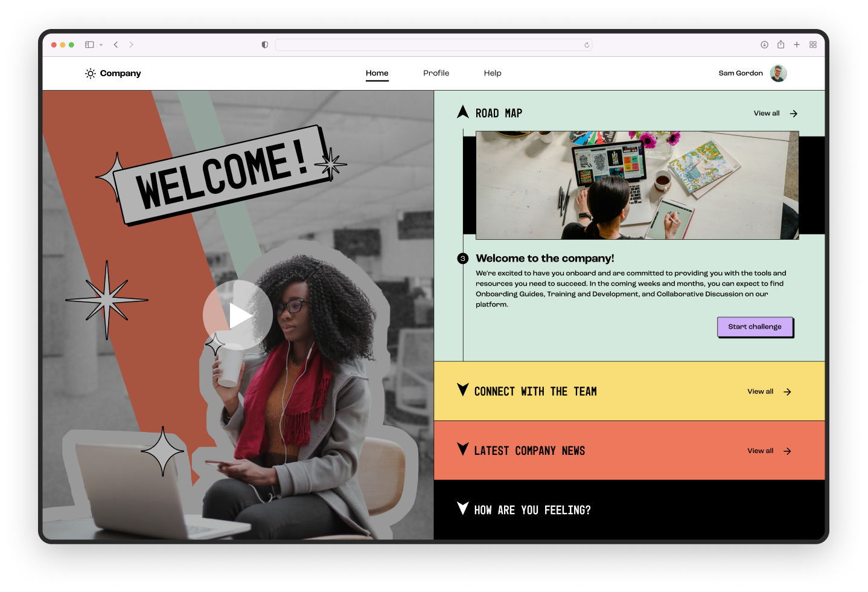Open the road map workspace image
The height and width of the screenshot is (592, 868).
point(637,185)
